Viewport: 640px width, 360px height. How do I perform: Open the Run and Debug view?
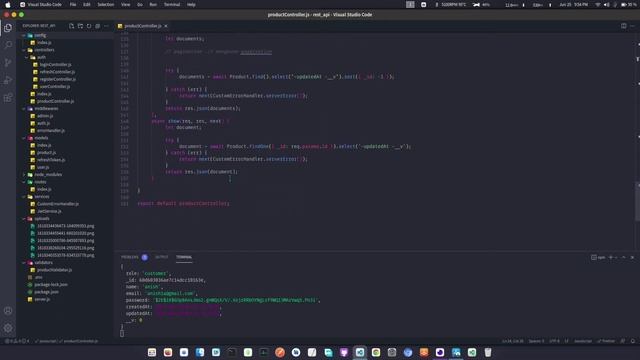8,80
